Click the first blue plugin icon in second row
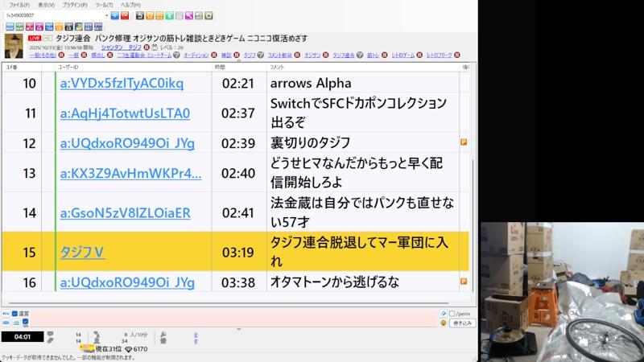 tap(10, 27)
